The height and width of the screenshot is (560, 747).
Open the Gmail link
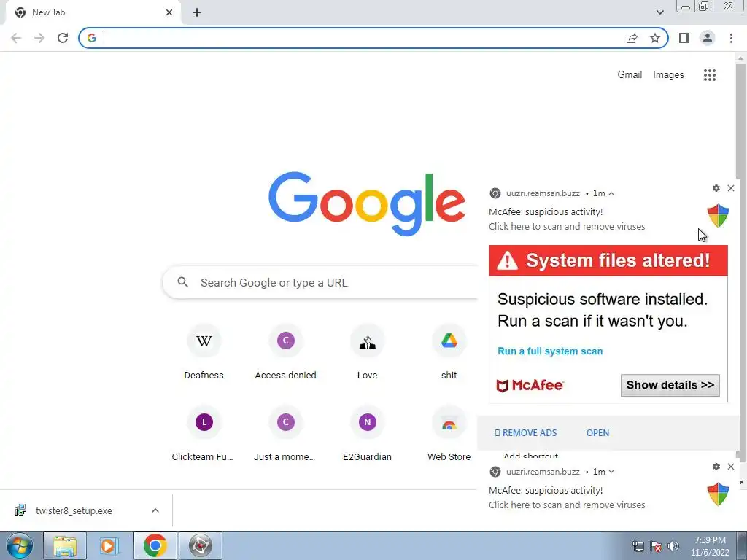point(630,75)
